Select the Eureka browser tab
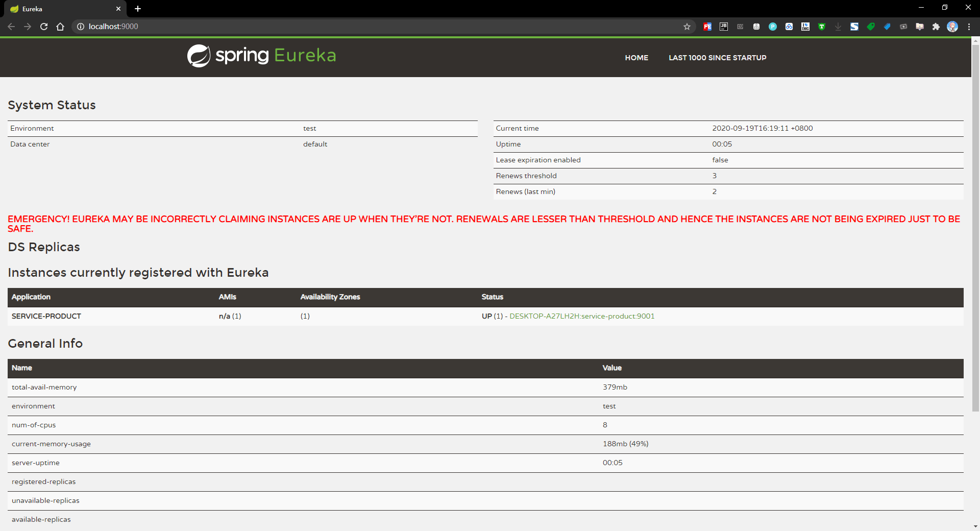This screenshot has height=531, width=980. (x=65, y=9)
